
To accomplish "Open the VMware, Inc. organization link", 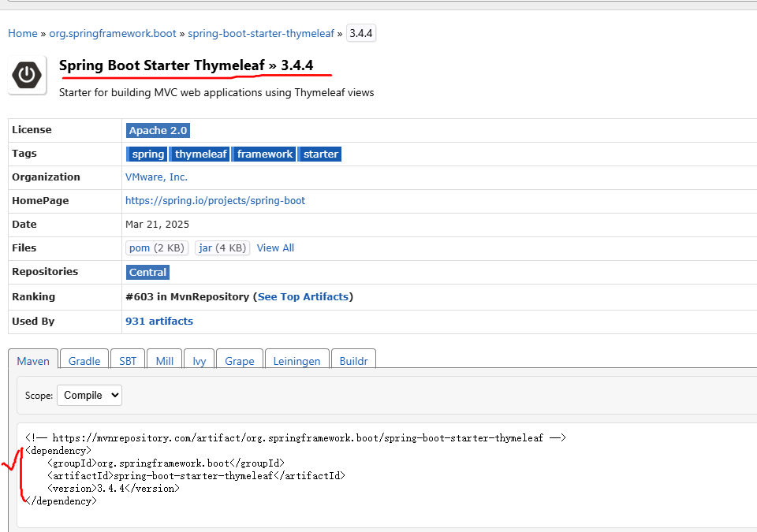I will point(156,177).
